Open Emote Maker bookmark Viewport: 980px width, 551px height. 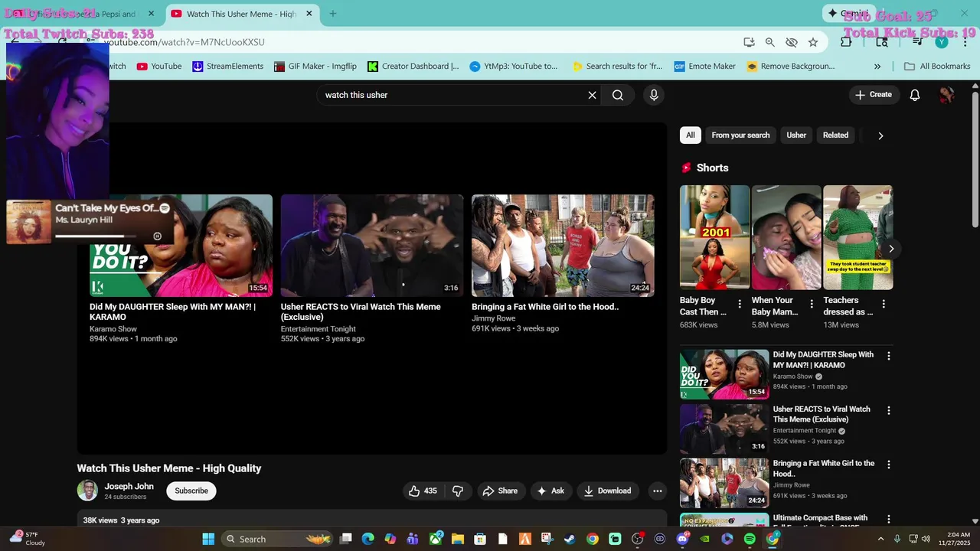[705, 67]
